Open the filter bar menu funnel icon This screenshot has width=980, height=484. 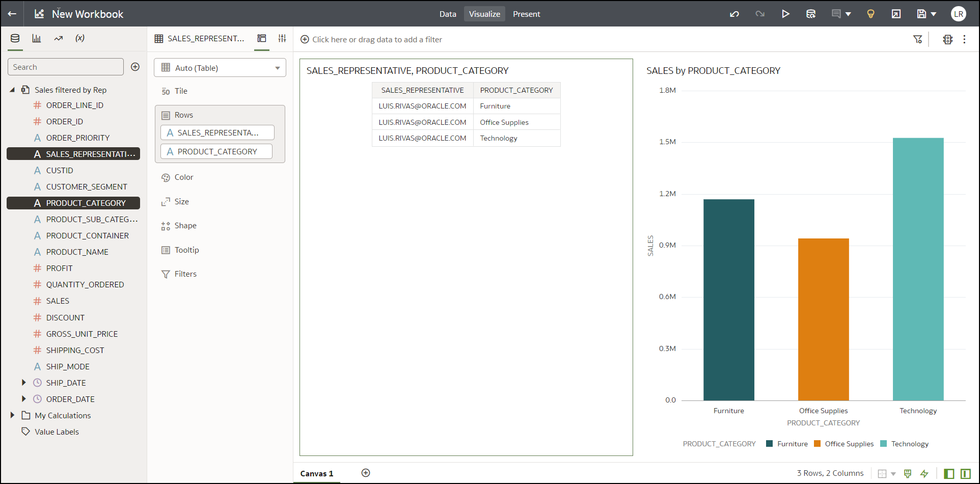click(x=917, y=39)
